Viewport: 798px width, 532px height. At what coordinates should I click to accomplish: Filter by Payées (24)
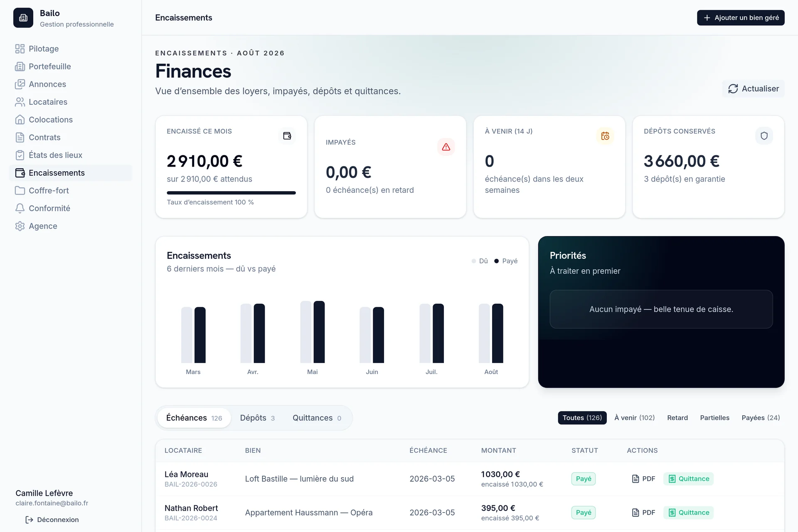point(761,418)
